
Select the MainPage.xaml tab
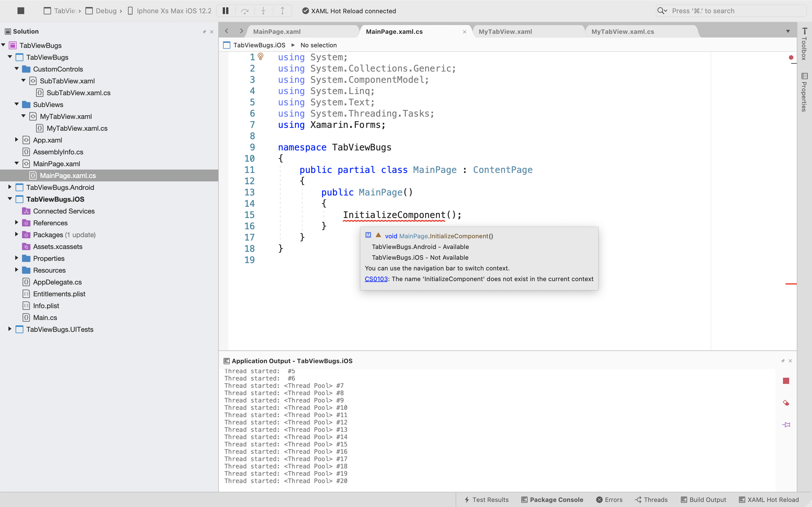277,31
